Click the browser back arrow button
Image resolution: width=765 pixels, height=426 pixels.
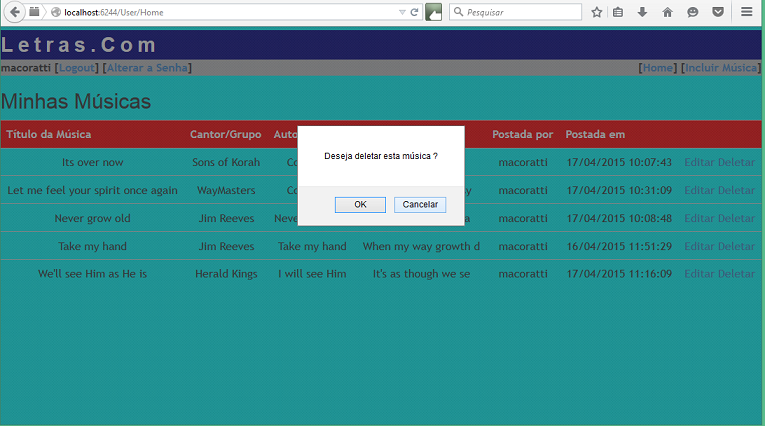(x=15, y=12)
